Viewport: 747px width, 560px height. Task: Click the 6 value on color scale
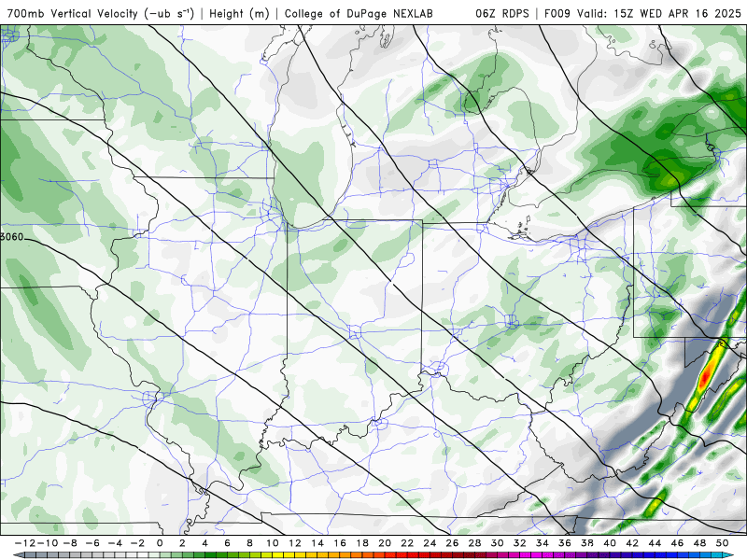(227, 543)
